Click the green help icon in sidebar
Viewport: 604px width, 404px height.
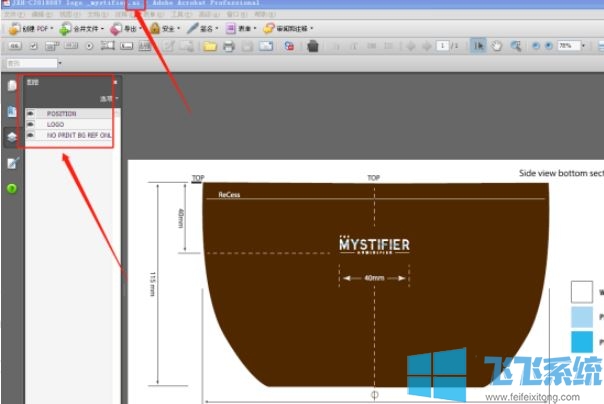click(x=12, y=187)
